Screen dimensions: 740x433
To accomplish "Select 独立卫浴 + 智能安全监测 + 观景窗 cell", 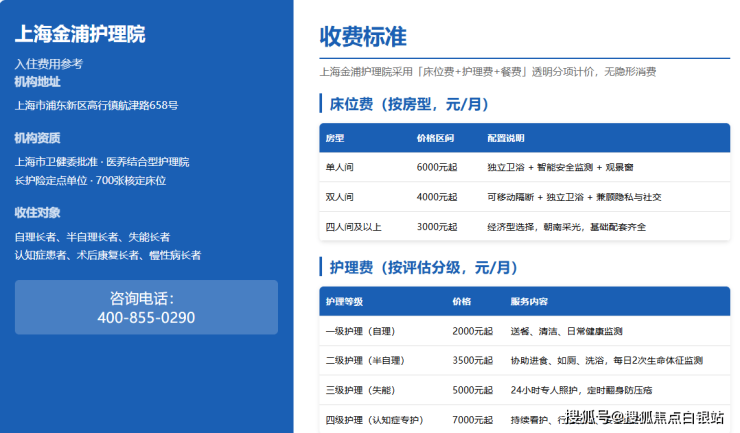I will [560, 167].
